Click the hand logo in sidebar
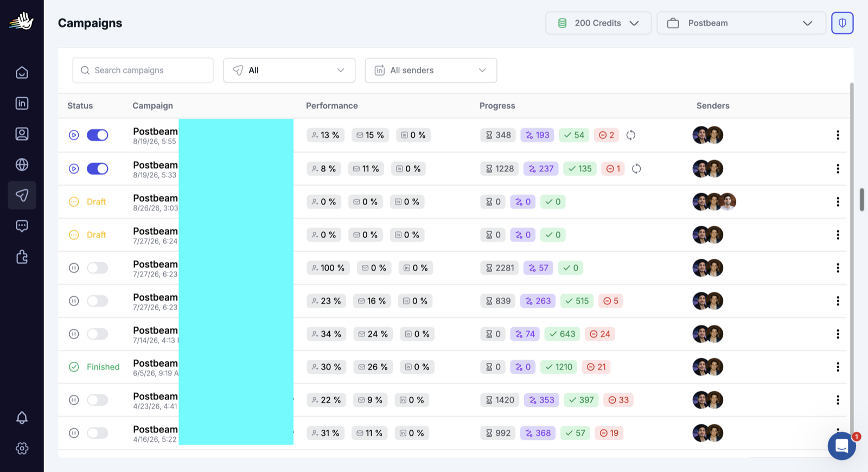868x472 pixels. (x=21, y=22)
